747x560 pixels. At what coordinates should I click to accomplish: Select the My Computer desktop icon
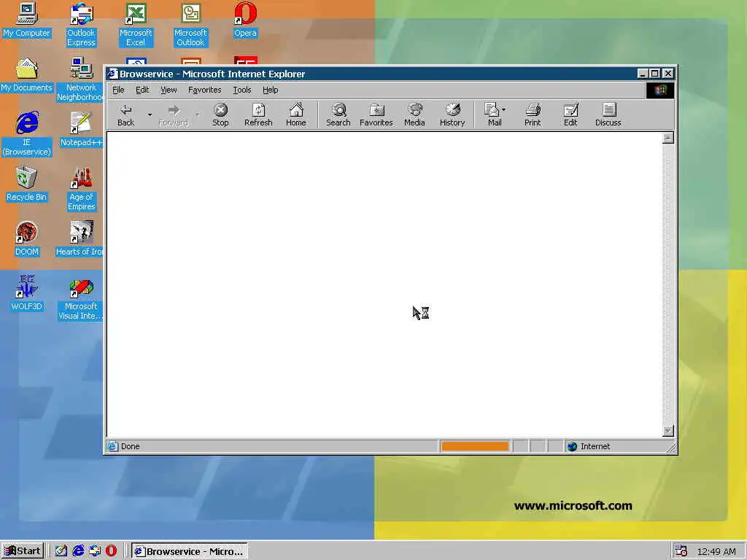[26, 20]
